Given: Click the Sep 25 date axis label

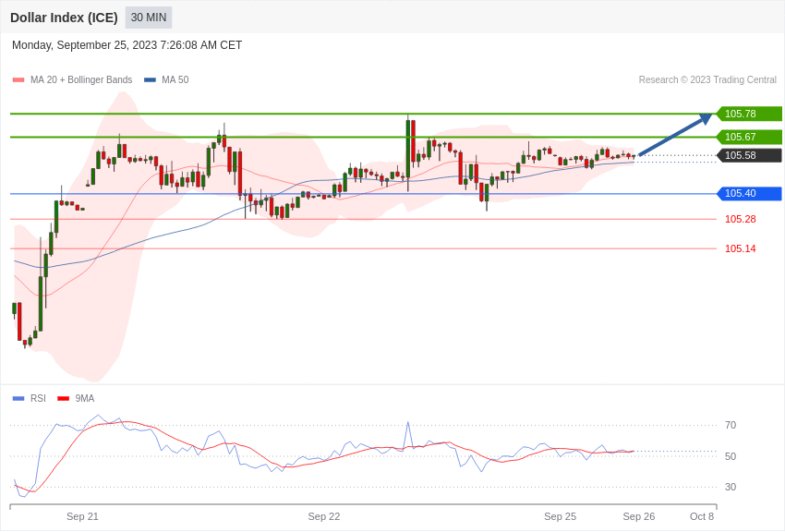Looking at the screenshot, I should (561, 516).
